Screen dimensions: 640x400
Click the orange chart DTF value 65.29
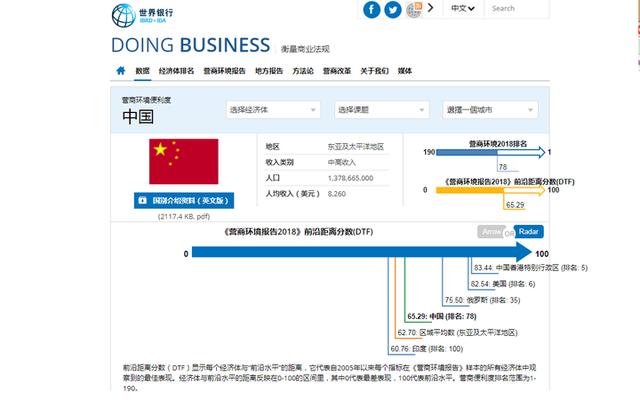(515, 204)
